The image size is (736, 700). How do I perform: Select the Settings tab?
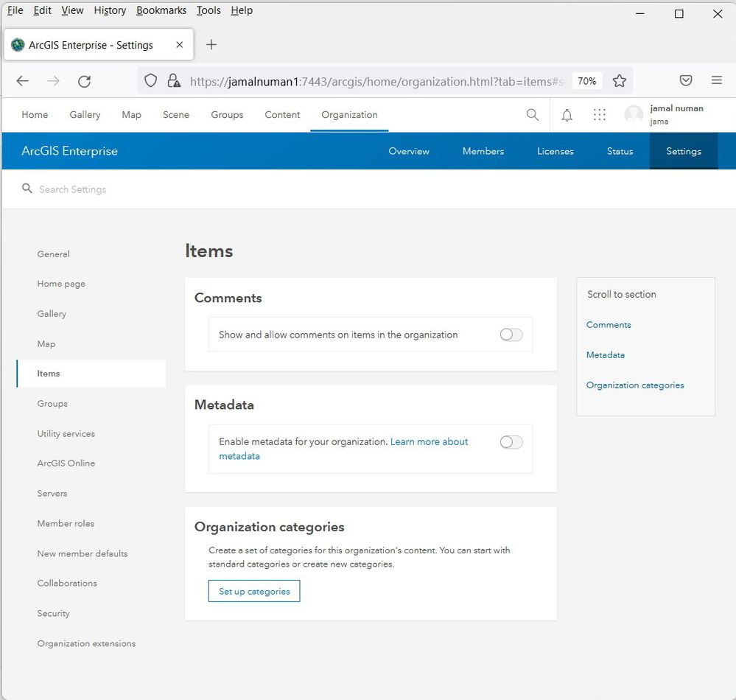(684, 151)
